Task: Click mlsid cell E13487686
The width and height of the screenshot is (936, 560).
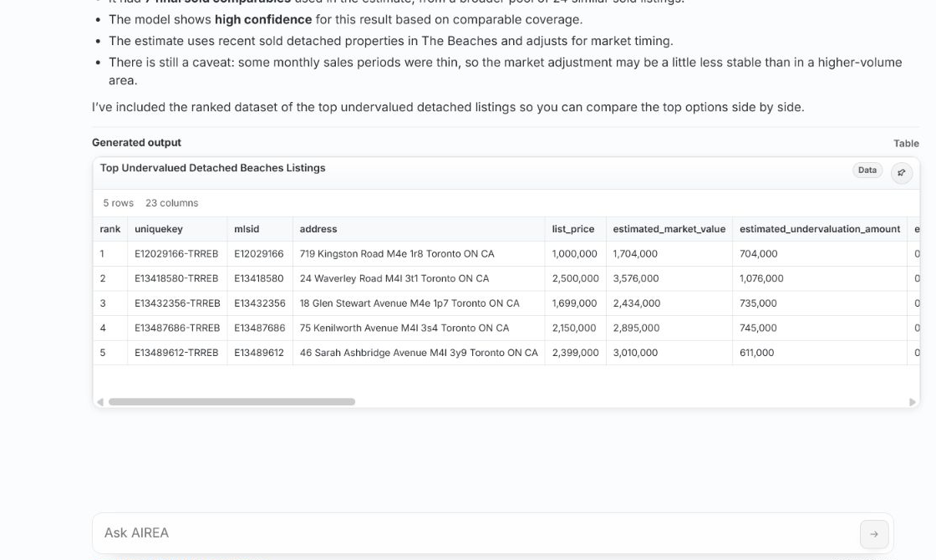Action: [260, 328]
